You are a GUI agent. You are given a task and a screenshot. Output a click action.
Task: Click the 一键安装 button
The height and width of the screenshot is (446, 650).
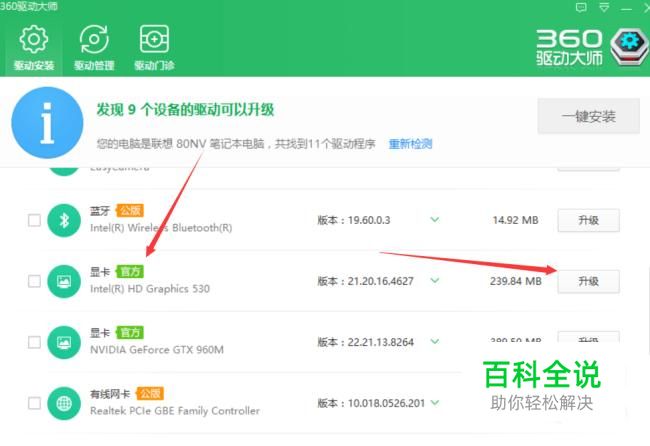pos(589,116)
